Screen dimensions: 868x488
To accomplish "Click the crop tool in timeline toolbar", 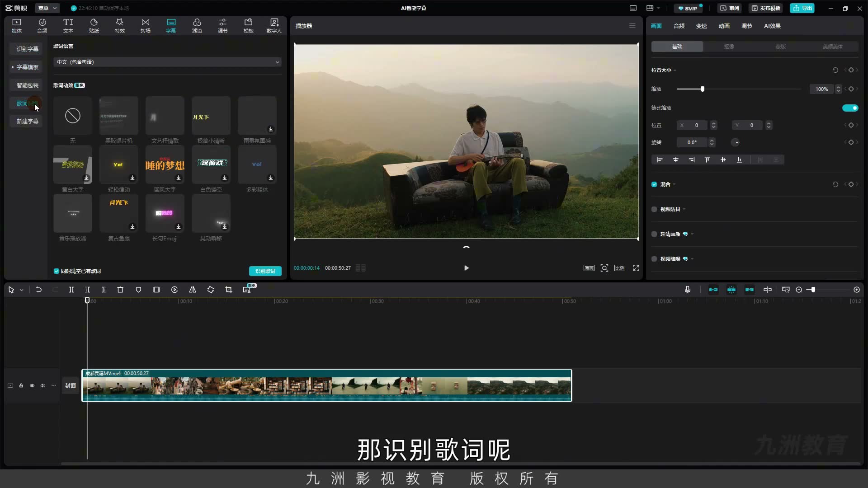I will [x=229, y=290].
